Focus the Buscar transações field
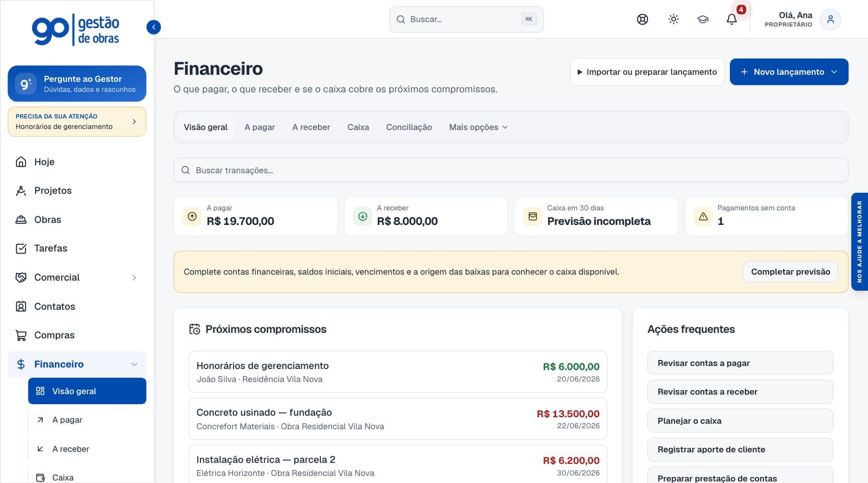Screen dimensions: 868x483 click(x=511, y=170)
